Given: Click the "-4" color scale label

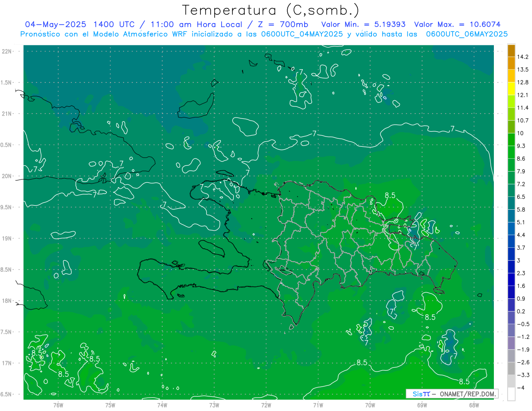Looking at the screenshot, I should 521,388.
